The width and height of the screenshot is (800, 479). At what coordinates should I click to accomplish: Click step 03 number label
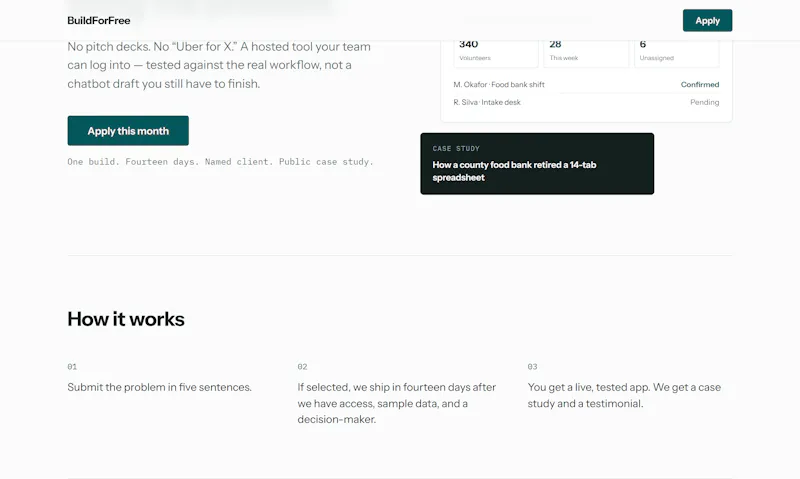tap(532, 366)
